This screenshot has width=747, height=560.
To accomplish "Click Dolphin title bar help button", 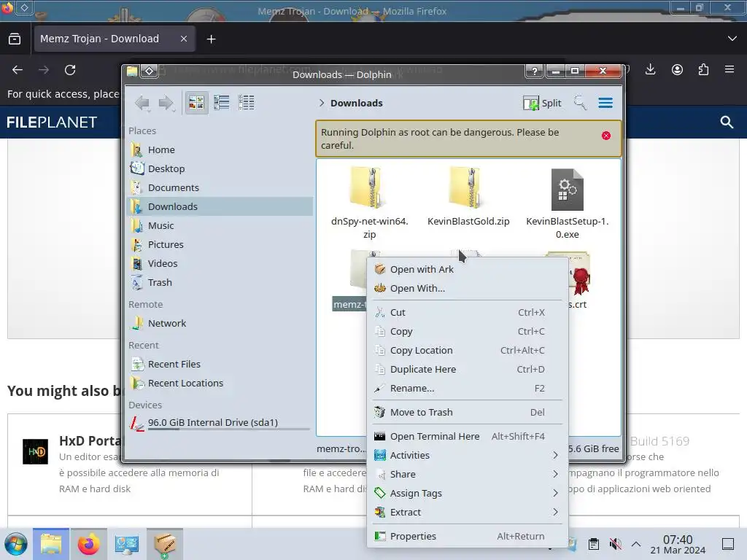I will coord(534,71).
